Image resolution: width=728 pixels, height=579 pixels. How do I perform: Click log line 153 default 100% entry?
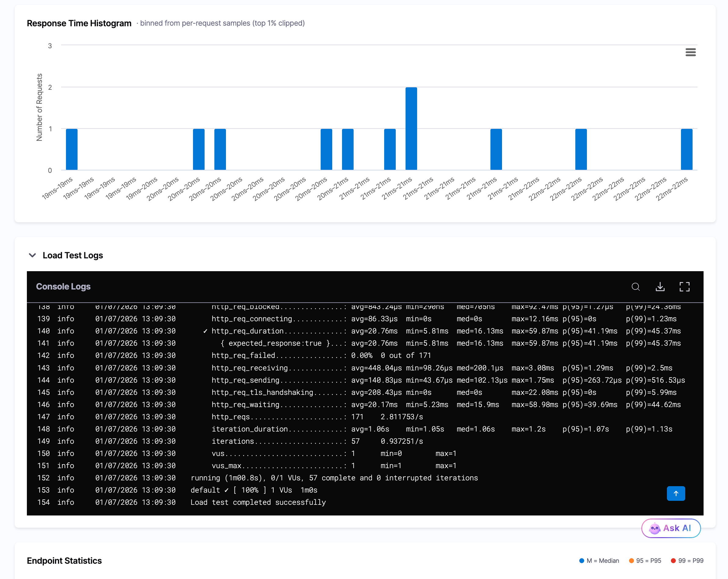point(365,490)
